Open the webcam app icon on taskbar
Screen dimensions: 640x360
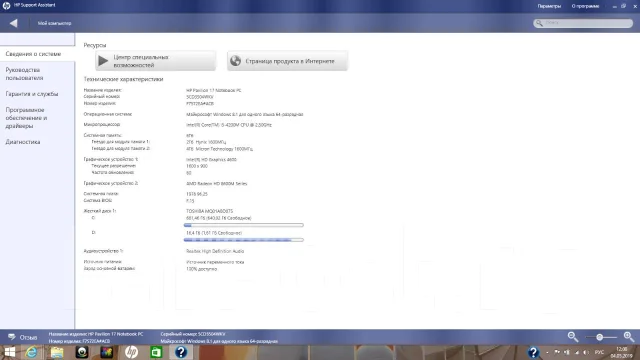click(82, 352)
